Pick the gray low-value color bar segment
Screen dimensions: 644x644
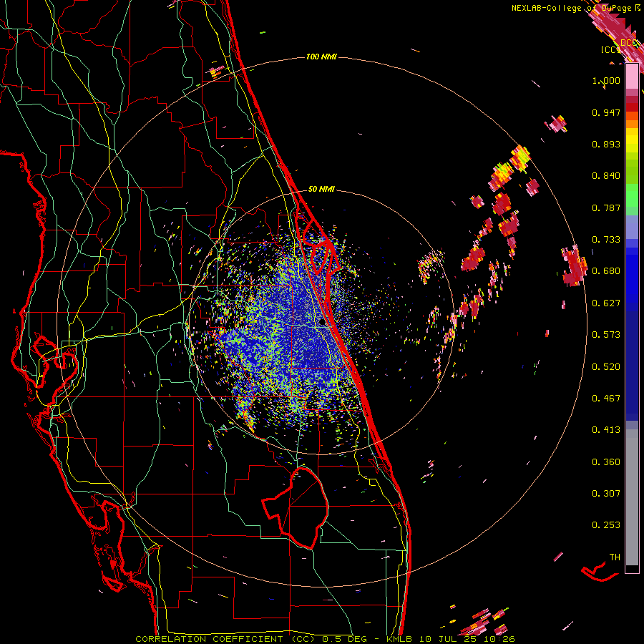(632, 497)
